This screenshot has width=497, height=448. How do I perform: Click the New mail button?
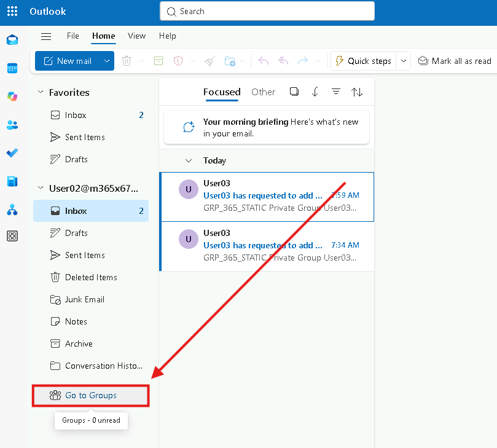(68, 61)
